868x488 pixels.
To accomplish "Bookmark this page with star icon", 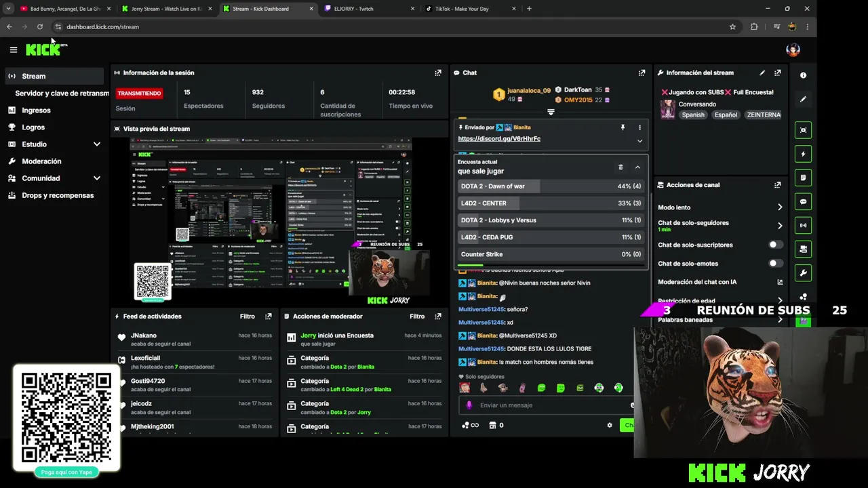I will pos(732,26).
